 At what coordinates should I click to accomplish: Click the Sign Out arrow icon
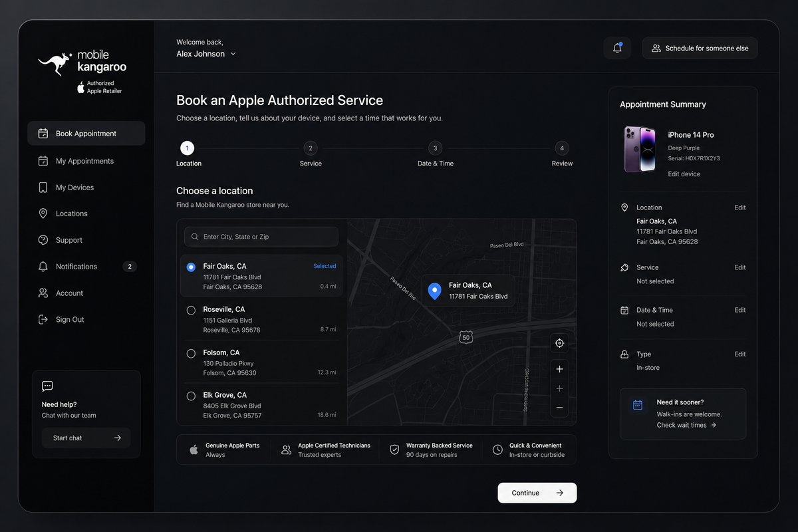43,320
